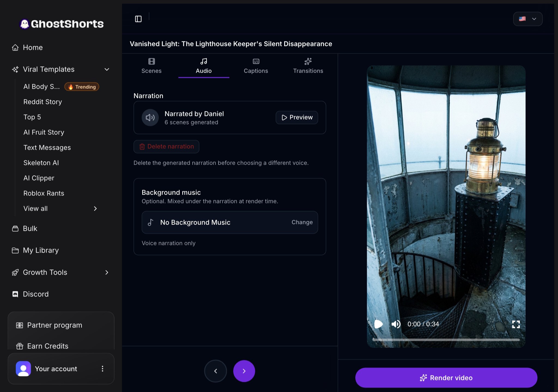Collapse the Viral Templates section

point(107,69)
